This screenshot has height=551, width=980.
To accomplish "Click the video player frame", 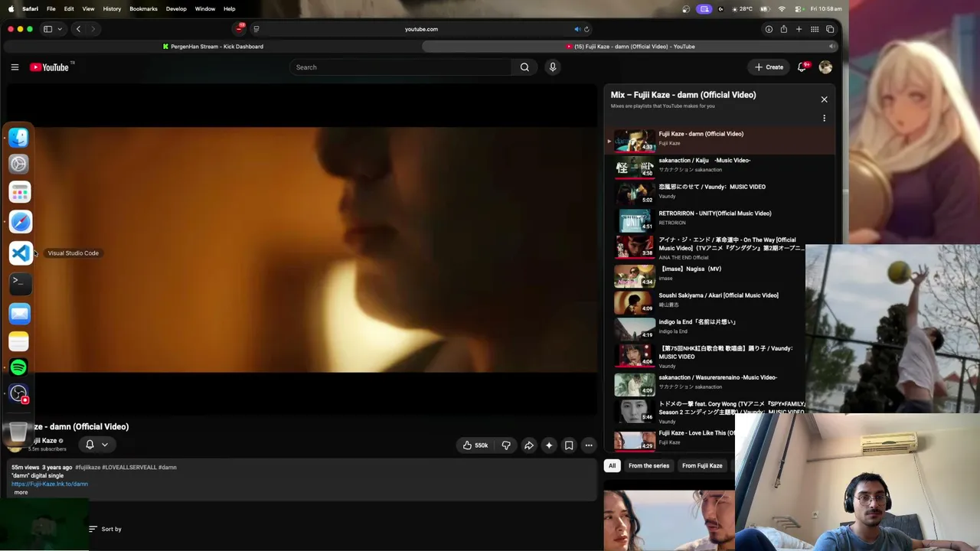I will [302, 249].
